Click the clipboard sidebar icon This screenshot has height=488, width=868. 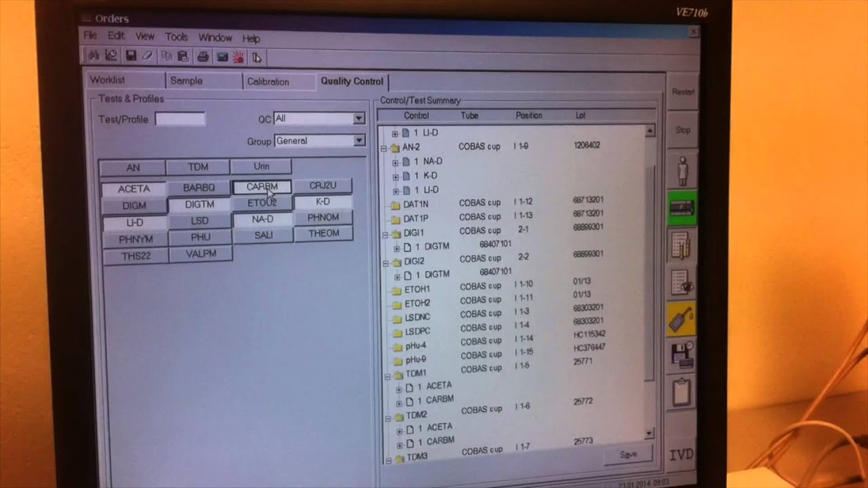(681, 391)
